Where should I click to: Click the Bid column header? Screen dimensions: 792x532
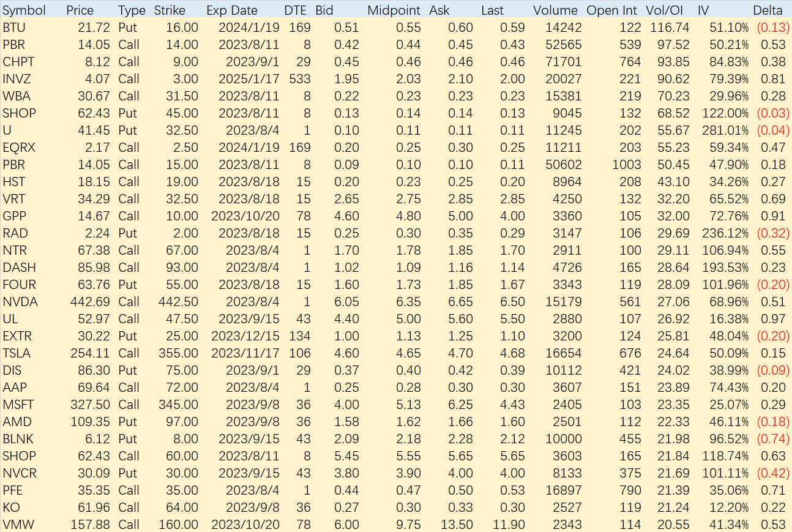coord(324,10)
